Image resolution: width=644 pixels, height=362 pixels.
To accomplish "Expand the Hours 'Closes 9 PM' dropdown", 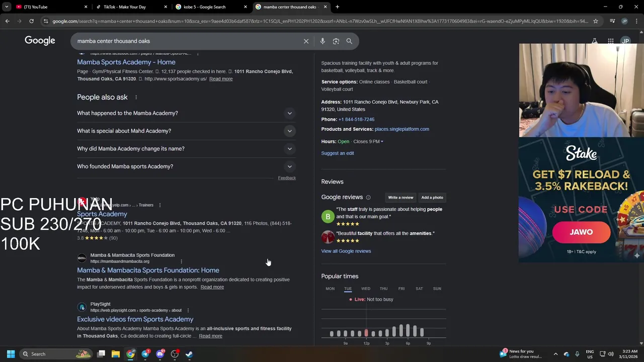I will tap(368, 142).
